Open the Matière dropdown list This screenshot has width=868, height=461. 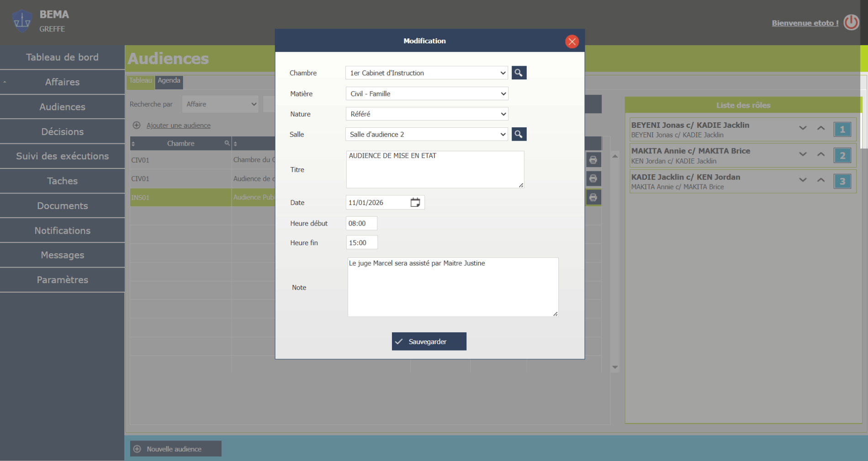(x=427, y=94)
